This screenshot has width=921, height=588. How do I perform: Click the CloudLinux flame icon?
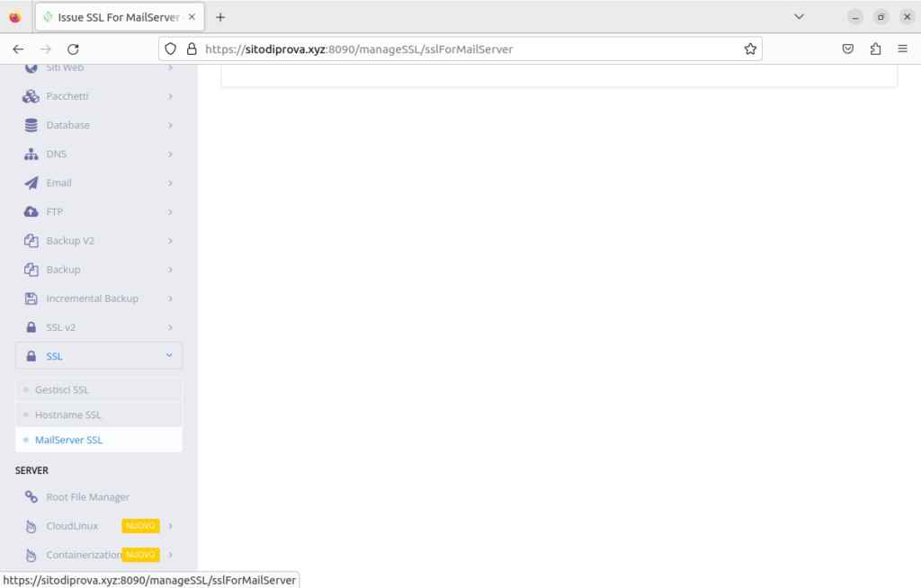[x=31, y=526]
